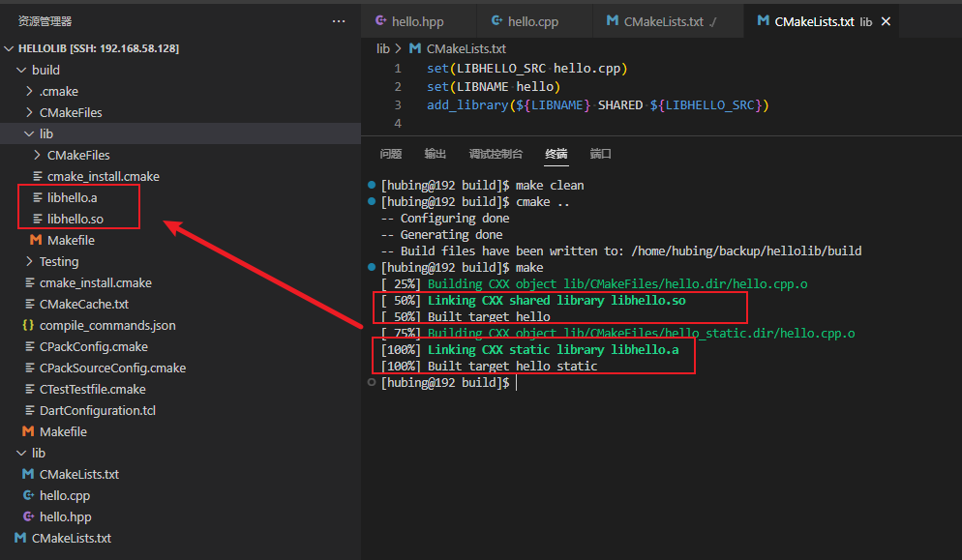Screen dimensions: 962x560
Task: Expand CMakeFiles folder under build
Action: tap(29, 112)
